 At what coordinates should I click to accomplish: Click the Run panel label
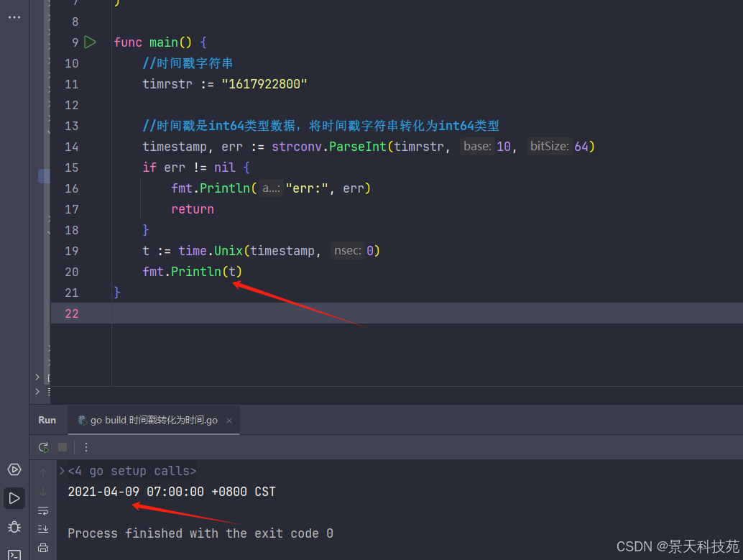47,420
